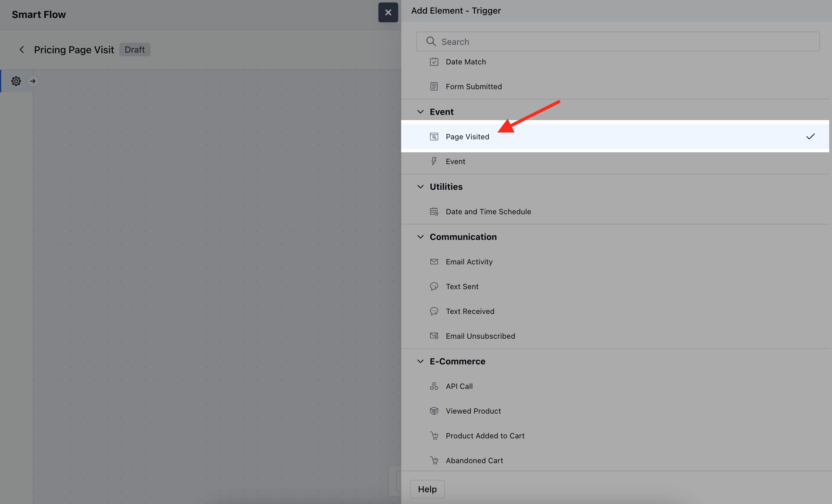Collapse the Event section chevron
Viewport: 832px width, 504px height.
(x=420, y=112)
